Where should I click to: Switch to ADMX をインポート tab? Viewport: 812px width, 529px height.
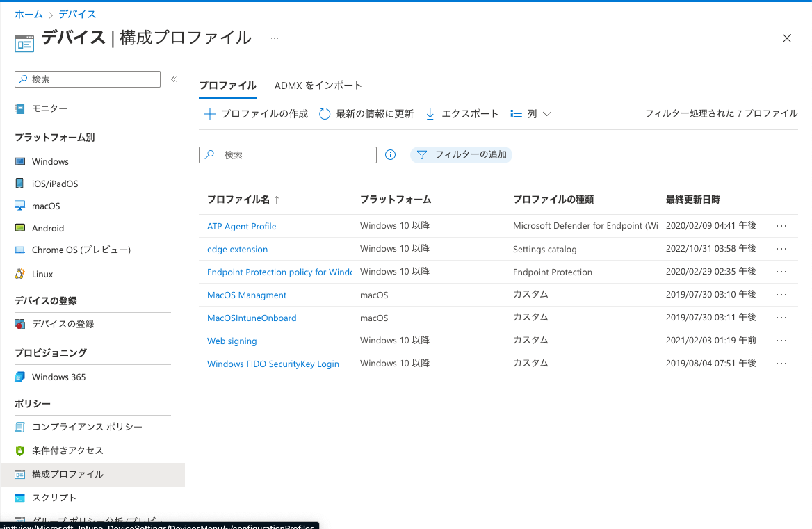[x=318, y=86]
